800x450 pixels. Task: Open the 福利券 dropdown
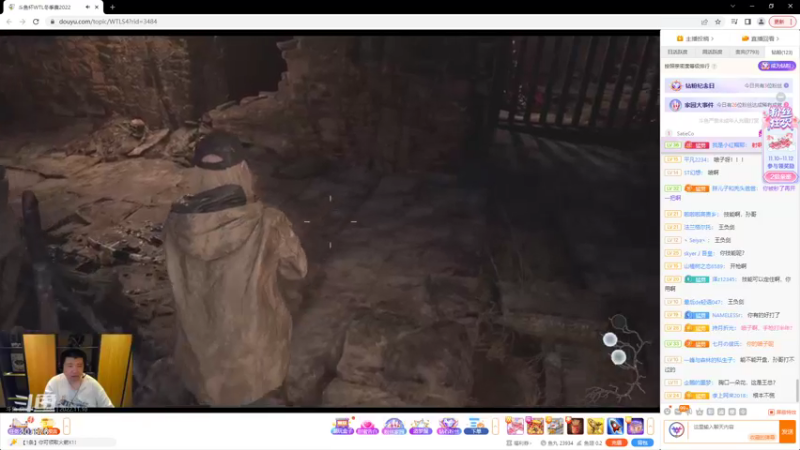pos(519,443)
